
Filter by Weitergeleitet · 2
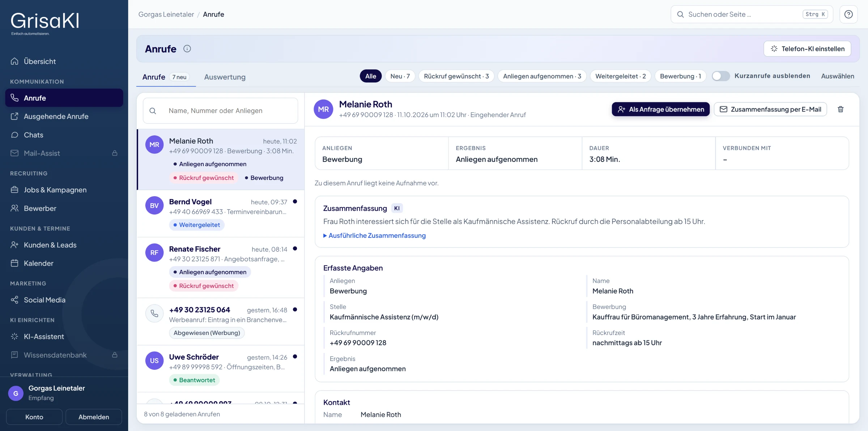(x=620, y=76)
